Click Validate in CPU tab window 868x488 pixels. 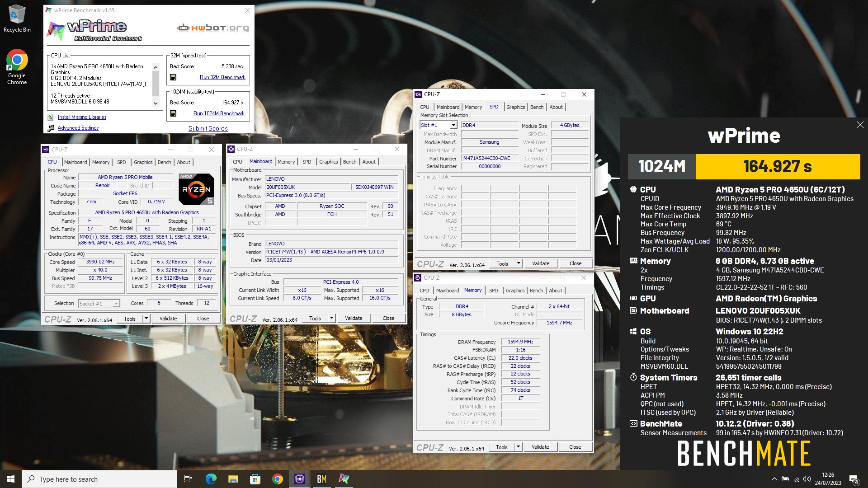click(168, 319)
